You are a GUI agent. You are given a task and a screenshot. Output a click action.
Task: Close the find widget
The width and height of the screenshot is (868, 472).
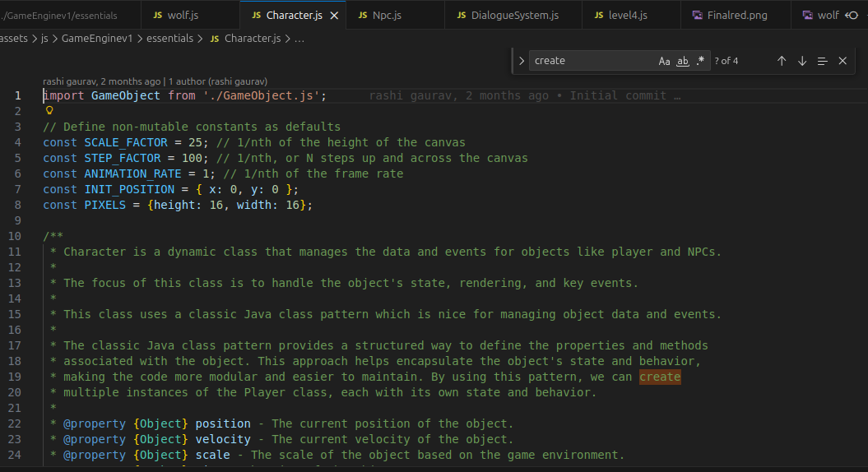[842, 61]
